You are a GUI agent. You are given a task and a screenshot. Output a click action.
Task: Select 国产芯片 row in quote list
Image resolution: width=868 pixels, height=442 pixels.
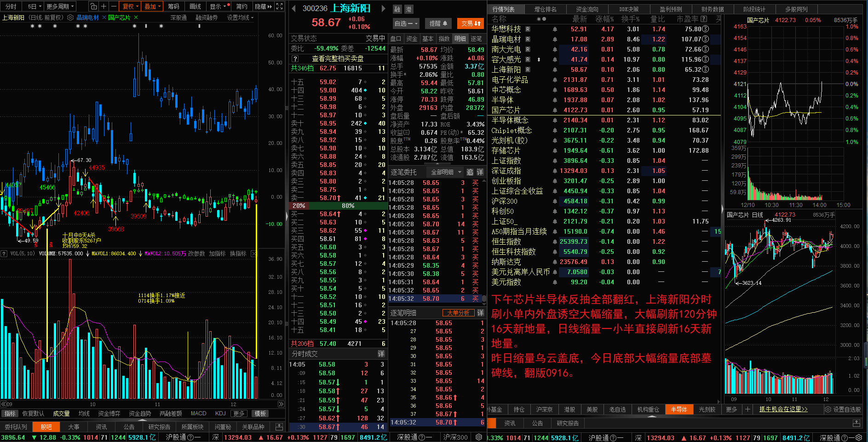pyautogui.click(x=604, y=110)
